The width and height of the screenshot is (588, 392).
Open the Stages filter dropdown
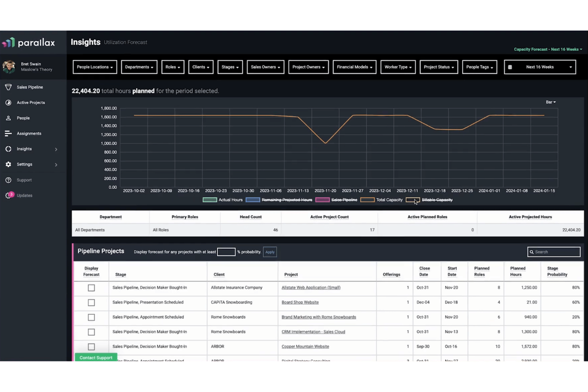(x=230, y=67)
